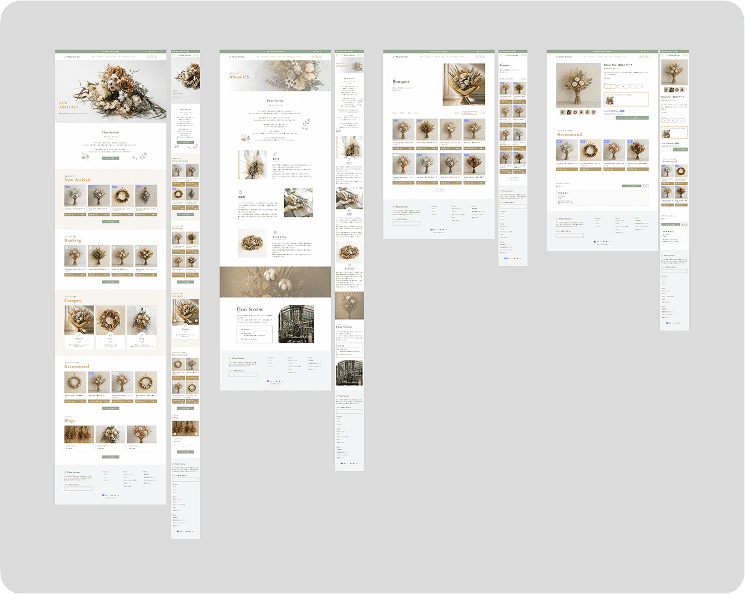
Task: Open the wreath category card on desktop home
Action: pos(110,327)
